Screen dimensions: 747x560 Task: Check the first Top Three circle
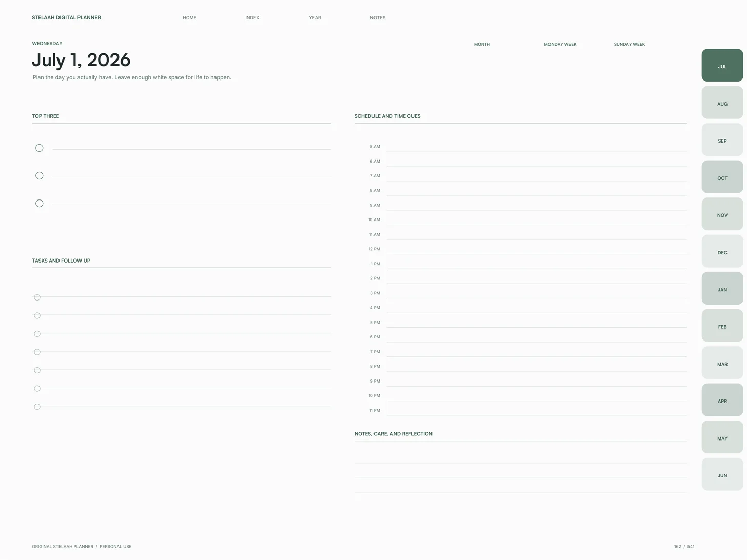click(x=40, y=148)
